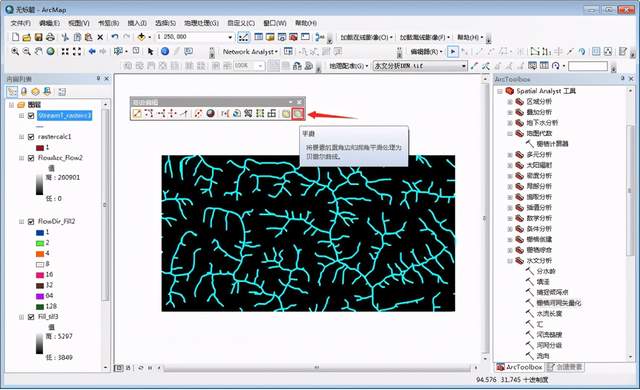Collapse the 地图代数 toolset
This screenshot has height=390, width=640.
coord(510,133)
